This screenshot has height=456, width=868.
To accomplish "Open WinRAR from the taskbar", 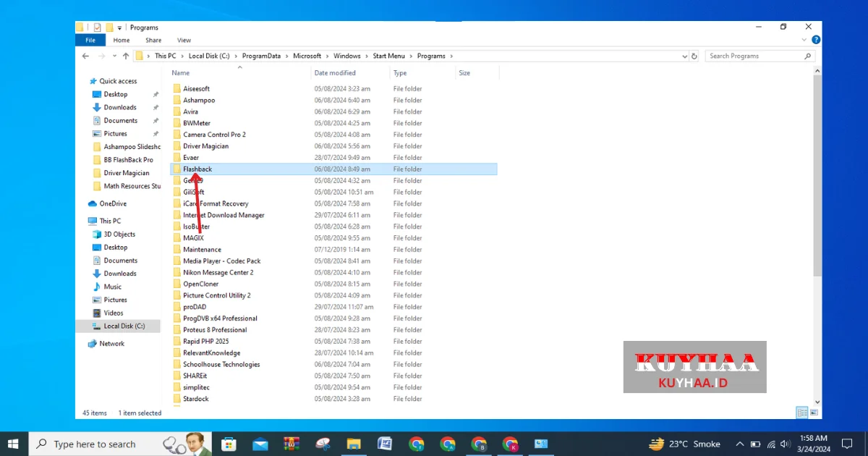I will (x=292, y=444).
